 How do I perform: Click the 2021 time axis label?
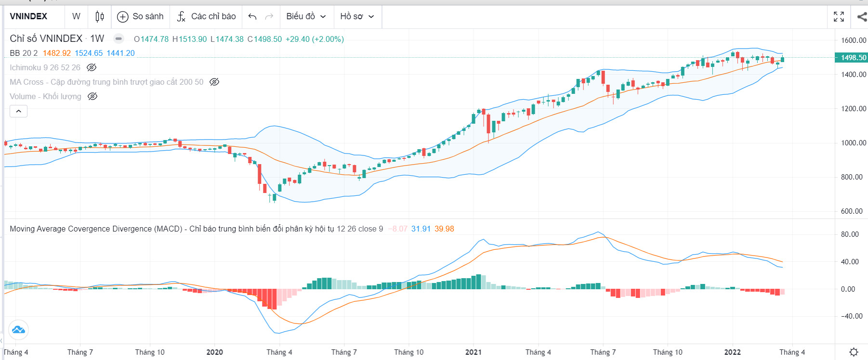tap(473, 352)
